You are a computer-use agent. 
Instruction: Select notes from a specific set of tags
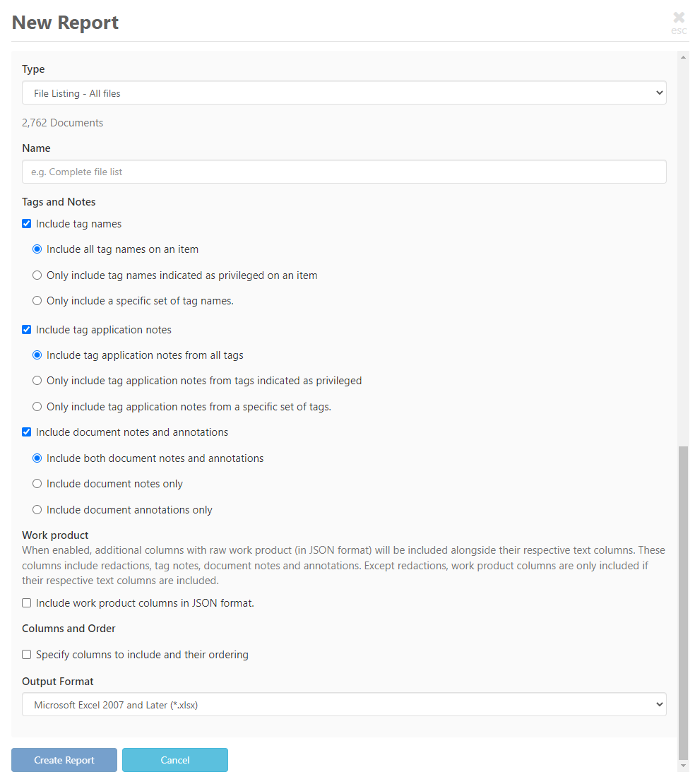click(37, 406)
